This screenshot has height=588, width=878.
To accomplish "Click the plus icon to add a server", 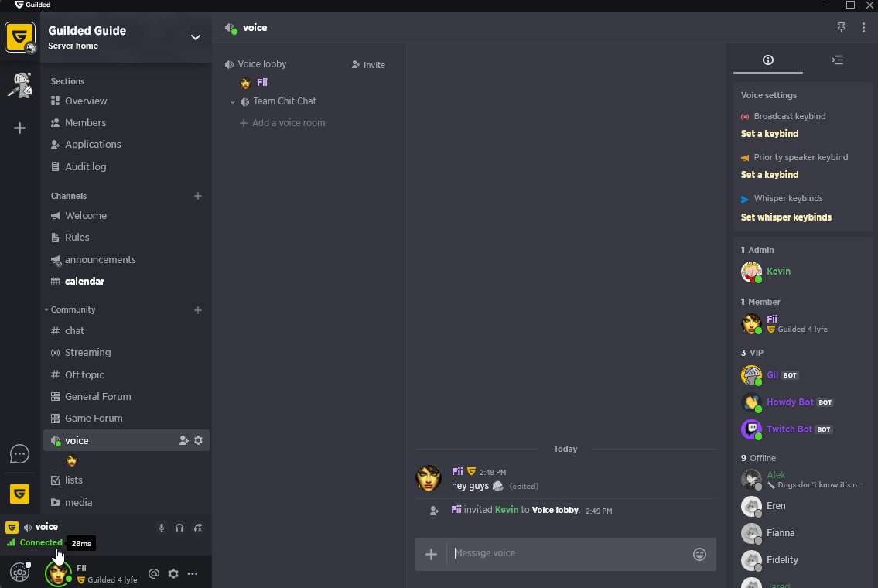I will [x=19, y=128].
